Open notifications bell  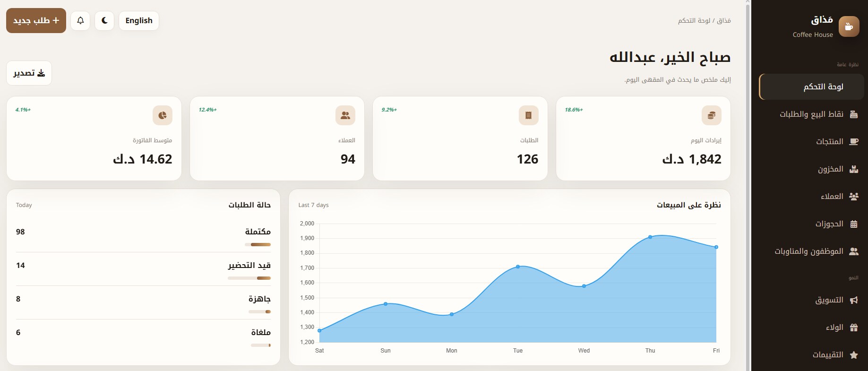click(x=80, y=21)
